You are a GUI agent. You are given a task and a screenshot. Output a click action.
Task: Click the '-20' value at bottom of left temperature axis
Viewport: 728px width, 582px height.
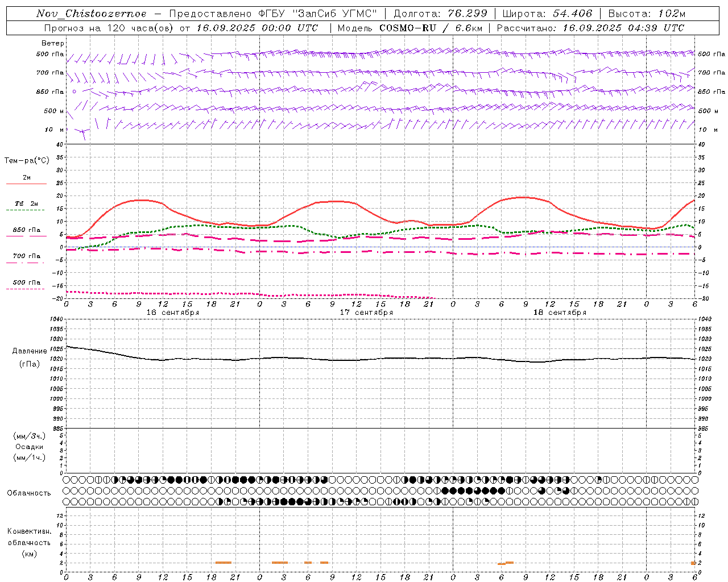(x=58, y=298)
